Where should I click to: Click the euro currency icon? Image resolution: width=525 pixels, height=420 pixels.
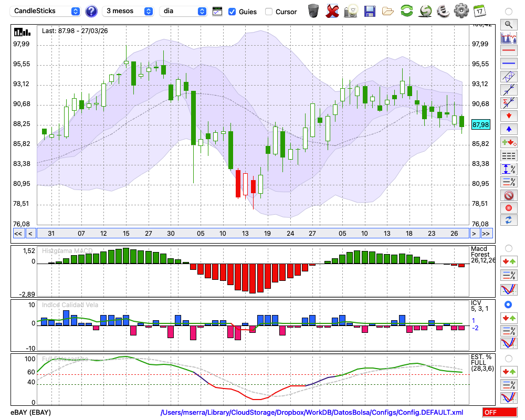[x=443, y=10]
